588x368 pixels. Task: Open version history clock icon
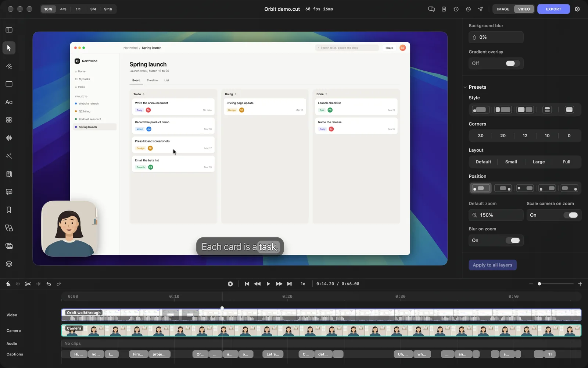tap(456, 9)
